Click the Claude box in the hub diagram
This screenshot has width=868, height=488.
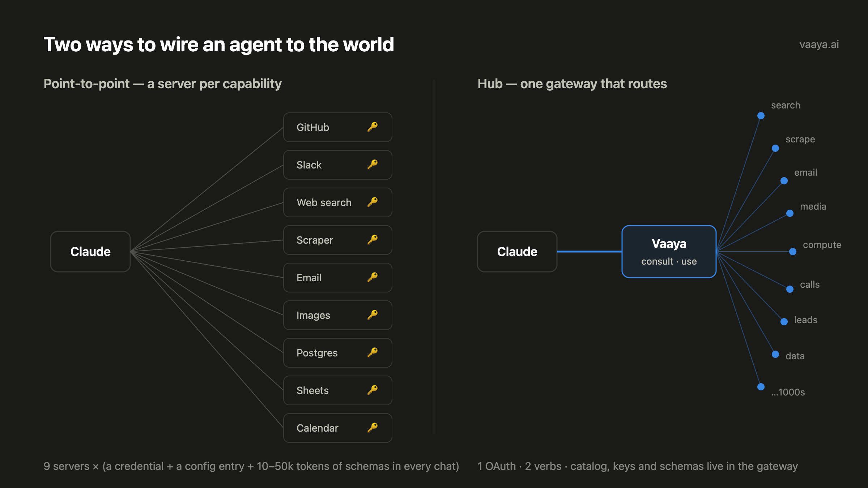517,252
